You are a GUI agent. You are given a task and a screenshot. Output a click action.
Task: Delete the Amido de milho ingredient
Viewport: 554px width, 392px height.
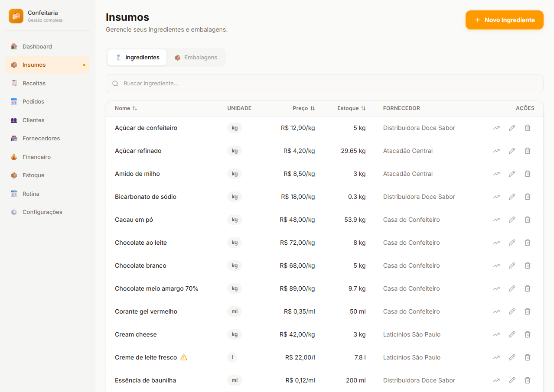528,174
